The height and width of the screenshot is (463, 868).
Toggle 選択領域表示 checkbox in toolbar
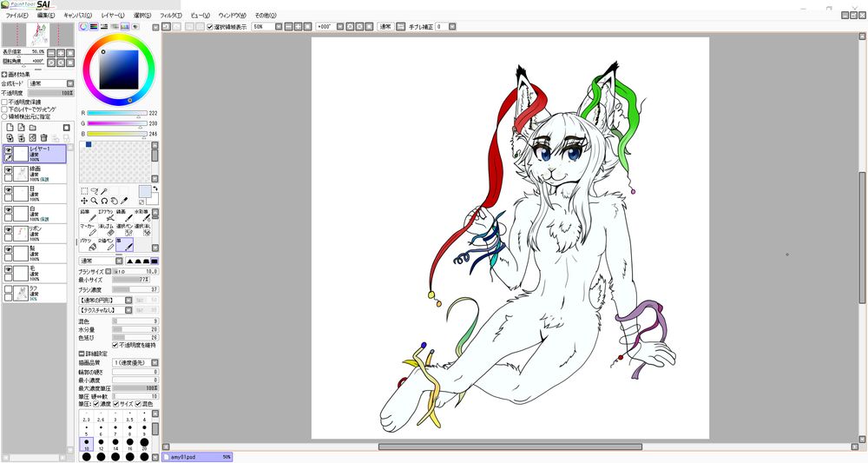210,27
